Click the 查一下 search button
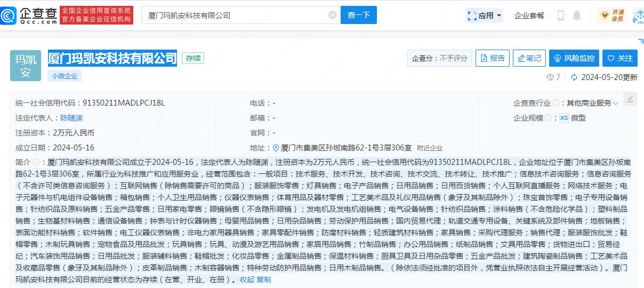 (x=359, y=15)
